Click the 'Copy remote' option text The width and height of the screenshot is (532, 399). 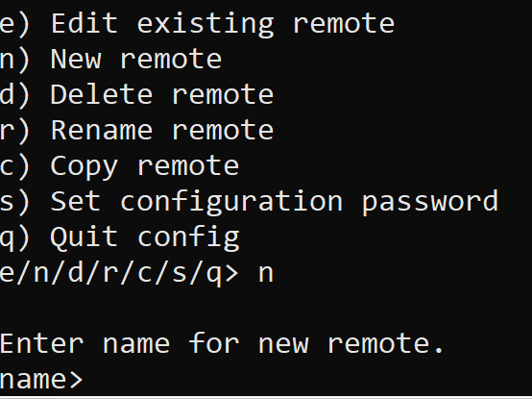point(145,167)
